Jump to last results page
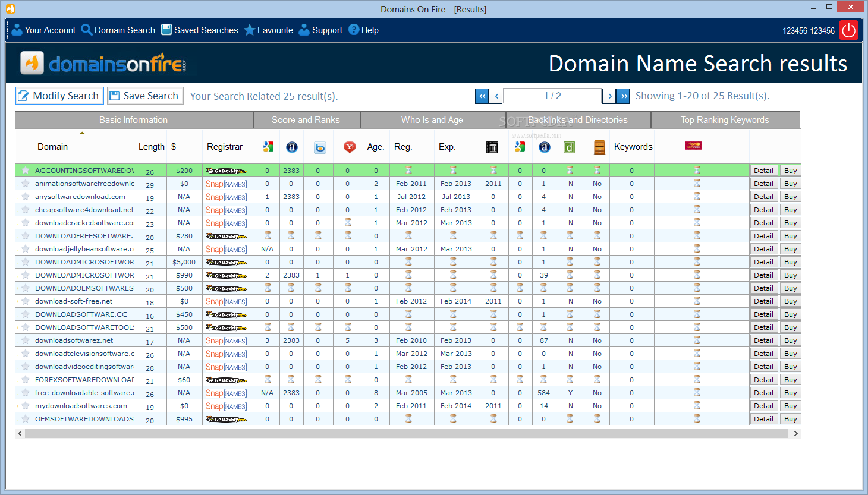 (x=623, y=96)
